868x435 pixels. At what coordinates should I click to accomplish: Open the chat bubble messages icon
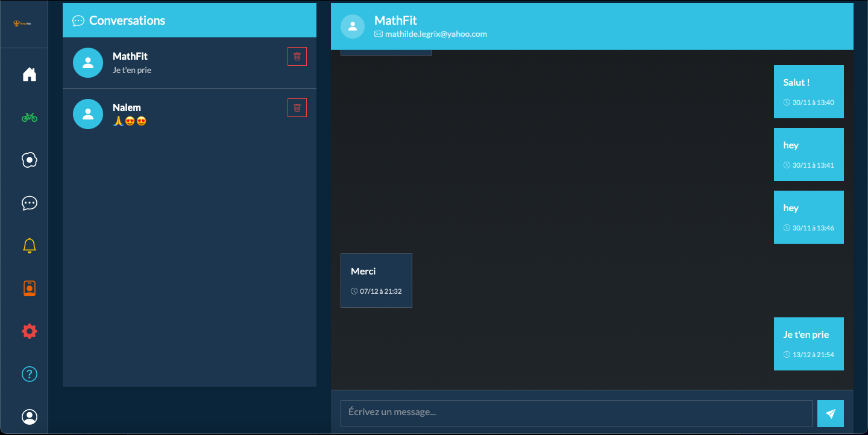[29, 203]
